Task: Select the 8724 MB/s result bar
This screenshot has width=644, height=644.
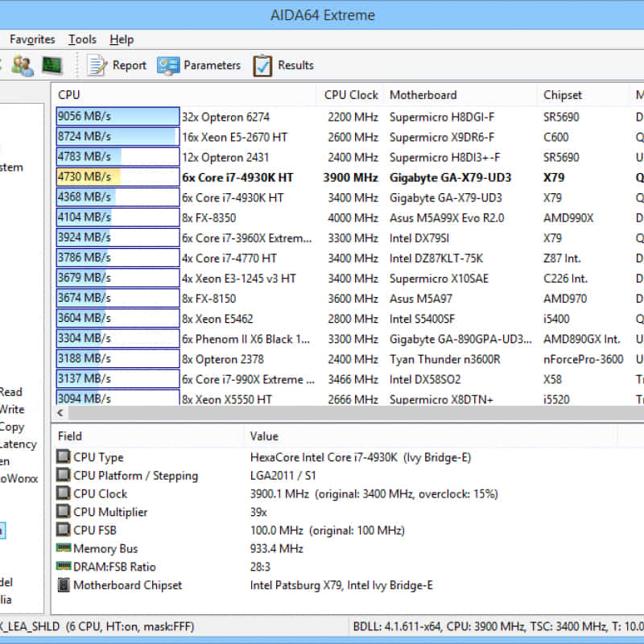Action: coord(118,136)
